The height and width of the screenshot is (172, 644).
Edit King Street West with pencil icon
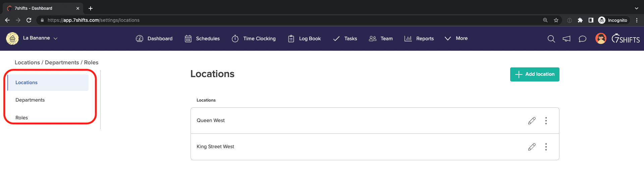tap(532, 147)
